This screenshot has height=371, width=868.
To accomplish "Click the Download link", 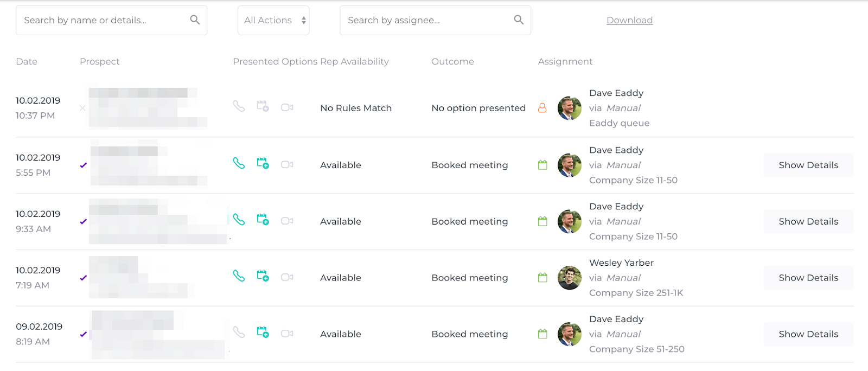I will click(629, 21).
